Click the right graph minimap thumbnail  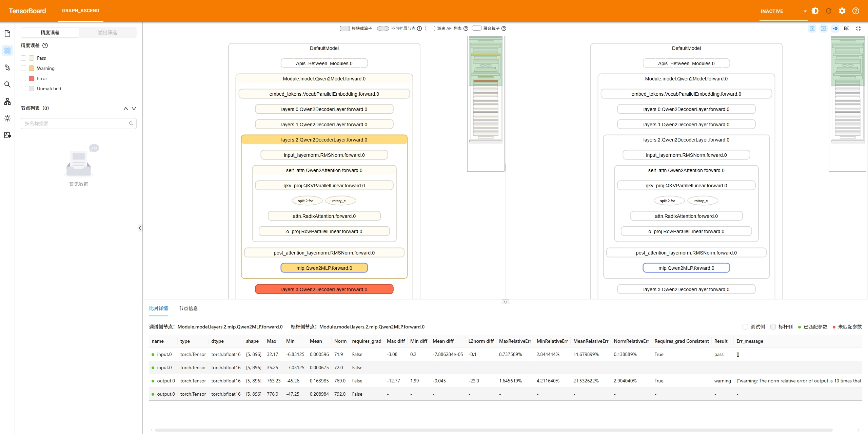[848, 104]
